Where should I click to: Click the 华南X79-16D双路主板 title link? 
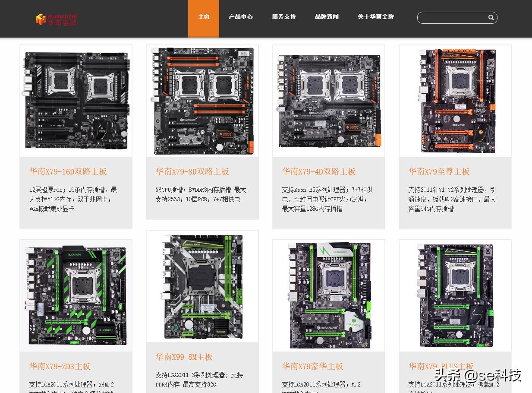(68, 171)
